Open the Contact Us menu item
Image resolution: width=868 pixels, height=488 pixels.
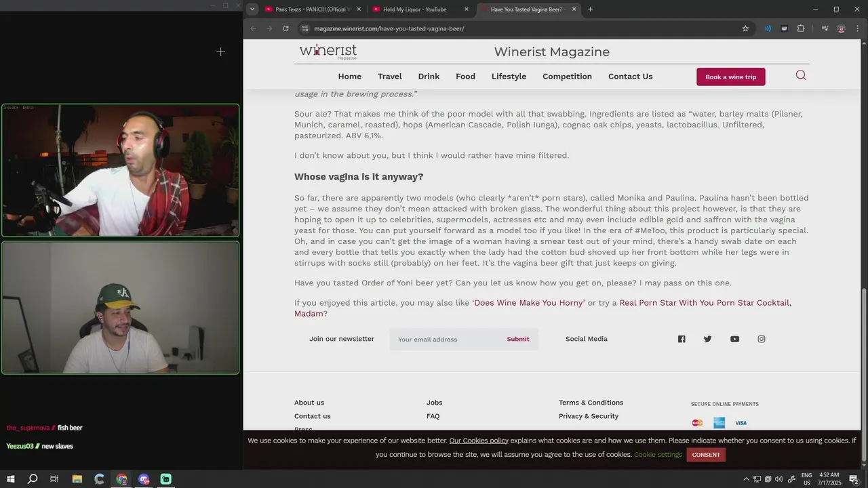[630, 77]
